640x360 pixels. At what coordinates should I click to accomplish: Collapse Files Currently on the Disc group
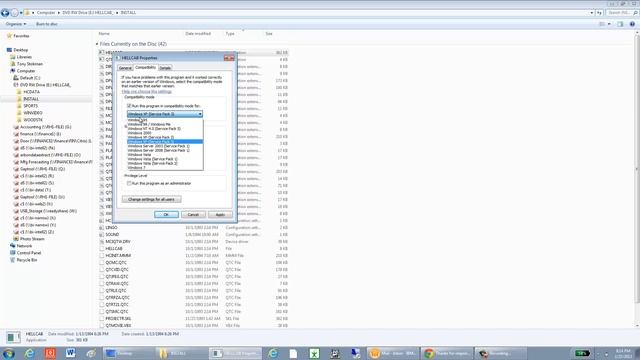click(x=97, y=44)
